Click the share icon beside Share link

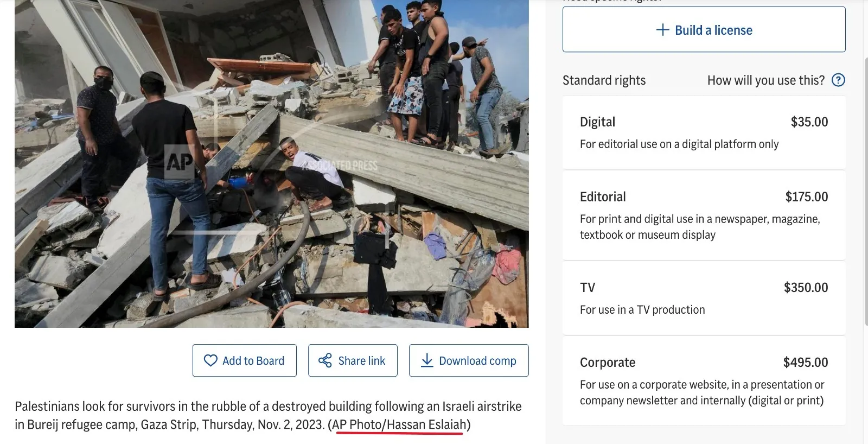325,360
